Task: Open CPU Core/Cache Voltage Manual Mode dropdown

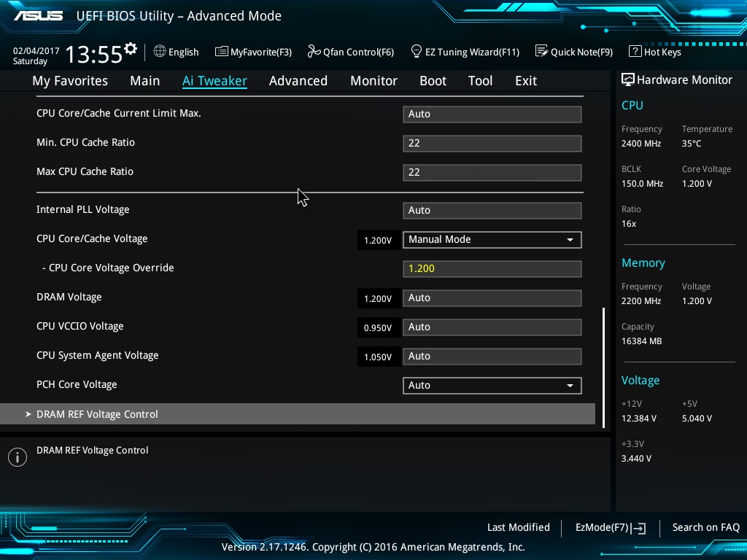Action: [x=492, y=239]
